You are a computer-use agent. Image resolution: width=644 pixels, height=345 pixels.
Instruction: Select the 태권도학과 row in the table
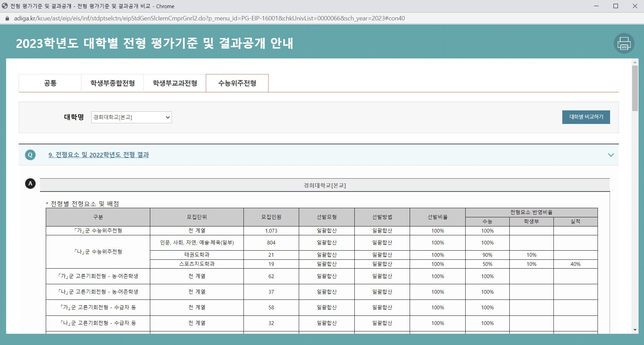196,254
